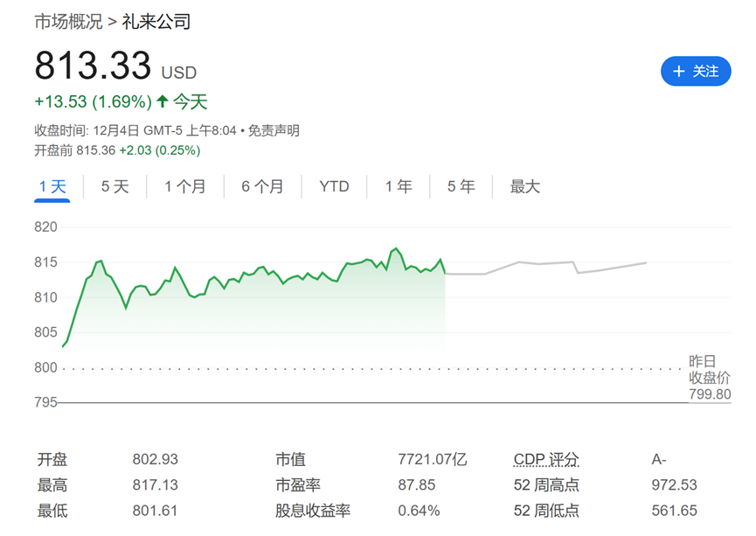
Task: Select the 最大 range tab
Action: tap(524, 187)
